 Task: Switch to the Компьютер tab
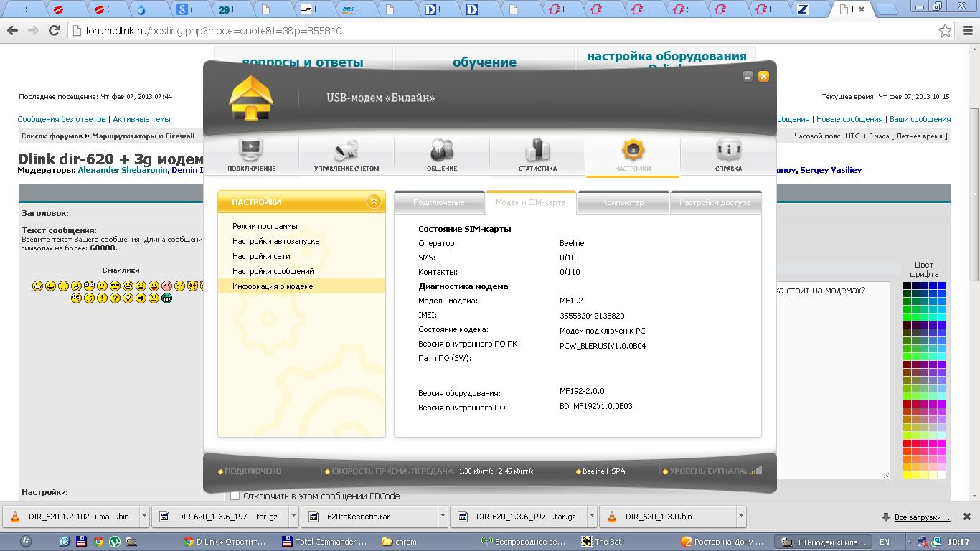tap(623, 202)
